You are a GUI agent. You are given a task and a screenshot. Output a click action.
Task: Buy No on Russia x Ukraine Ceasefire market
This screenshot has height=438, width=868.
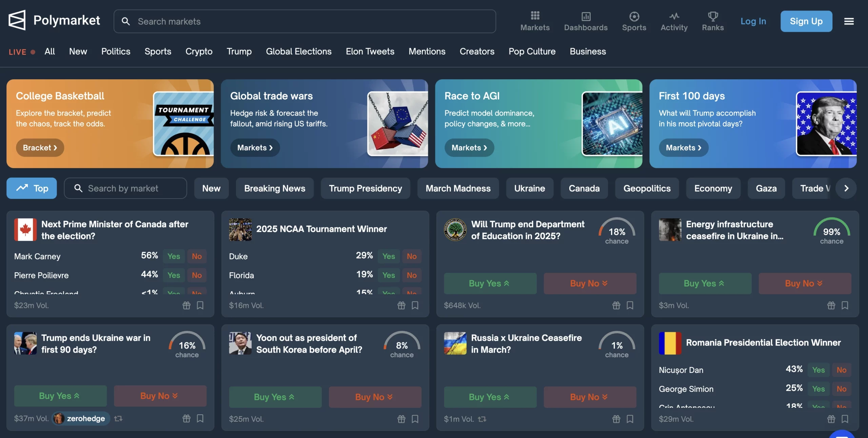pyautogui.click(x=590, y=397)
